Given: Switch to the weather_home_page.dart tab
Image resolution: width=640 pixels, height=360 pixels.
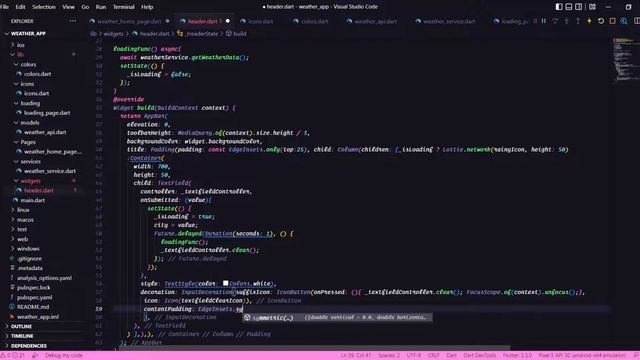Looking at the screenshot, I should click(x=129, y=21).
